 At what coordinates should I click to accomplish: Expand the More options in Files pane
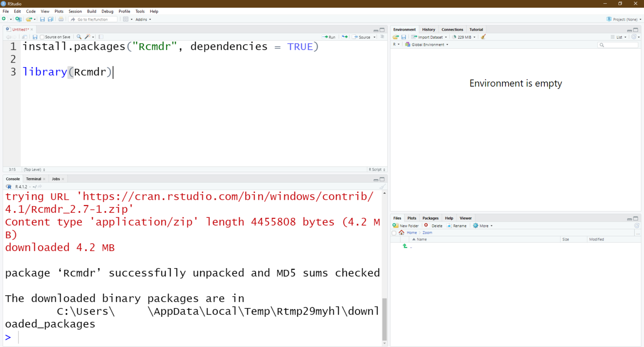tap(483, 226)
